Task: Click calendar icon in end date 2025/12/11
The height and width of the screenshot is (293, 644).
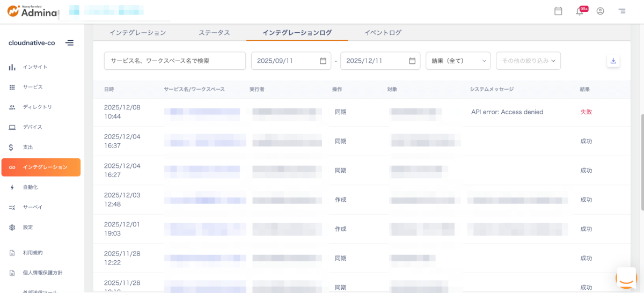Action: click(x=412, y=61)
